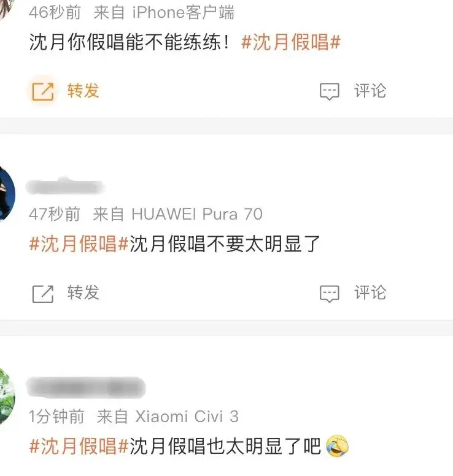This screenshot has width=453, height=476.
Task: Open #沈月假唱# hashtag in the iPhone post
Action: 291,42
